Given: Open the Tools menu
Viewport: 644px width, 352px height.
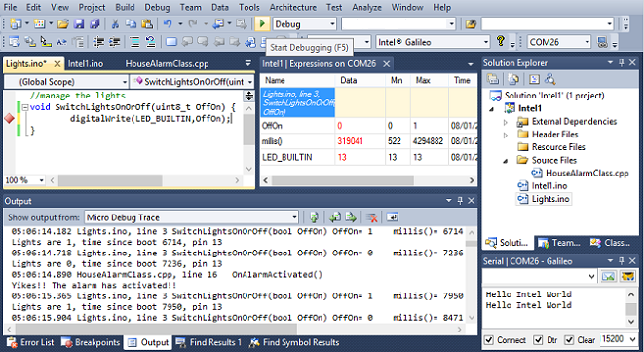Looking at the screenshot, I should (249, 7).
